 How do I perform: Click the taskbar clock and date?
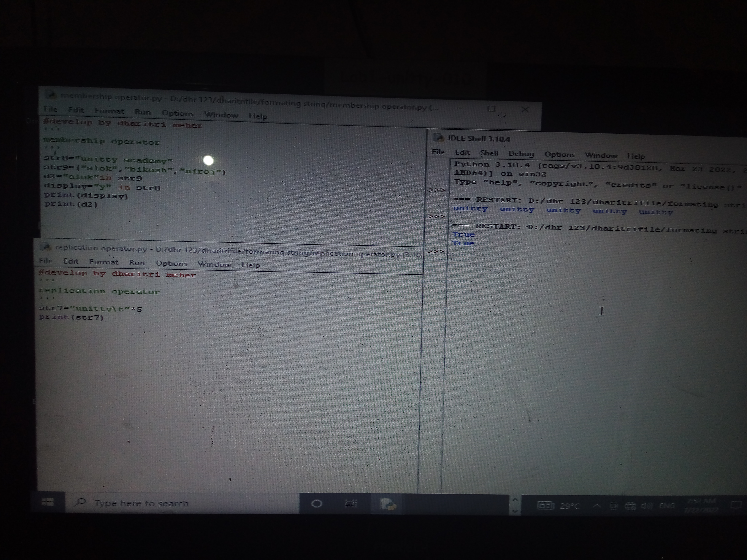[701, 506]
